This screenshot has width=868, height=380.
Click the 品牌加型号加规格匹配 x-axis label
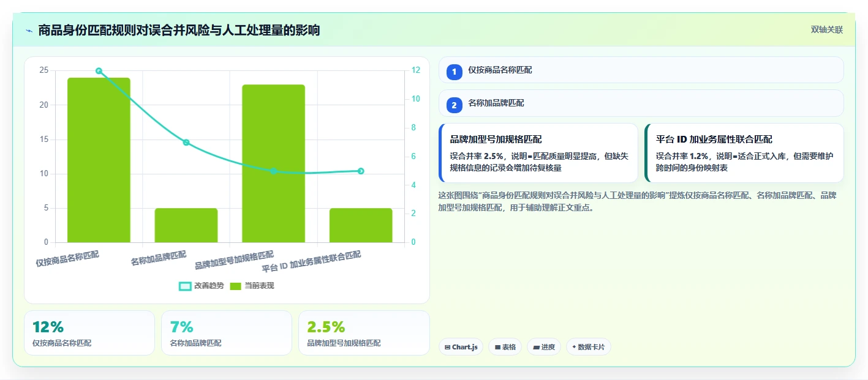point(234,260)
